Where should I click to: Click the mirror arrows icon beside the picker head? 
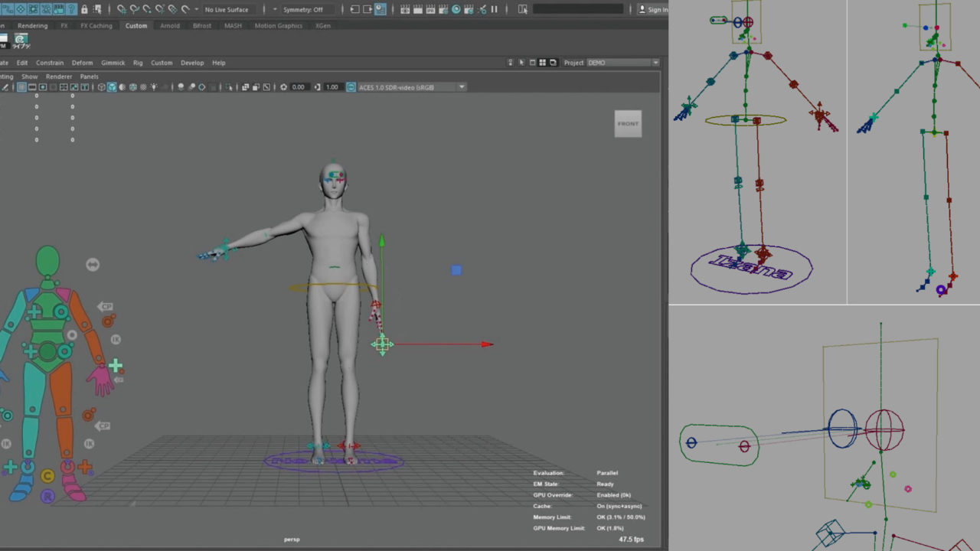[93, 265]
